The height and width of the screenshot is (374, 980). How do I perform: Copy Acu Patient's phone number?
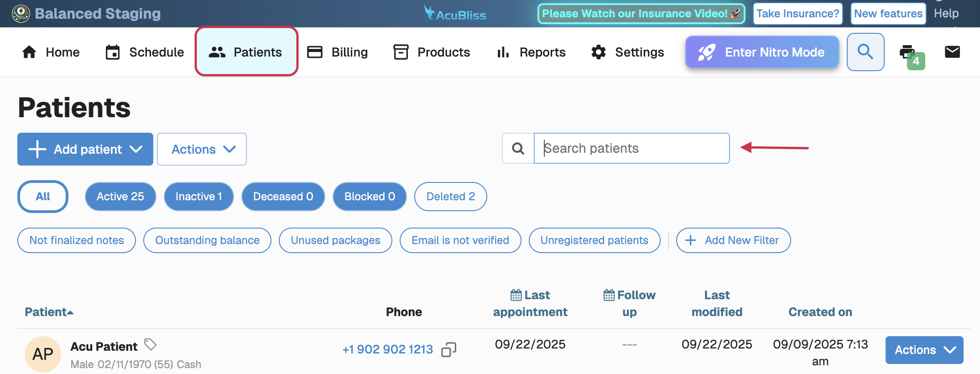(448, 350)
